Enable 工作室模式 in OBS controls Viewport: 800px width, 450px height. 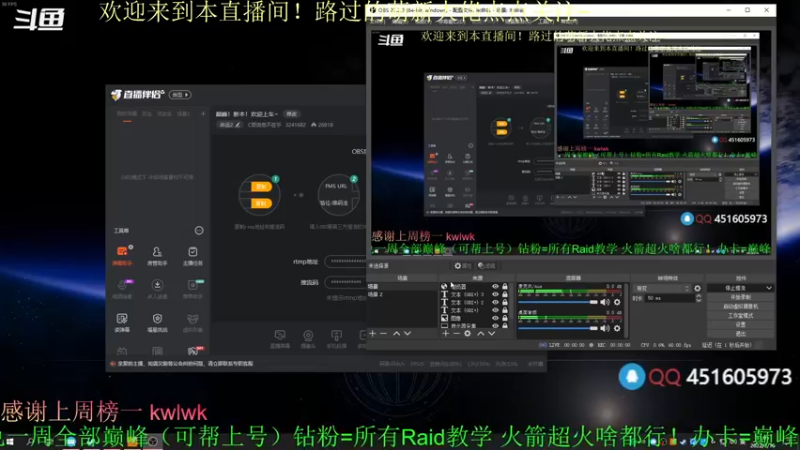740,315
